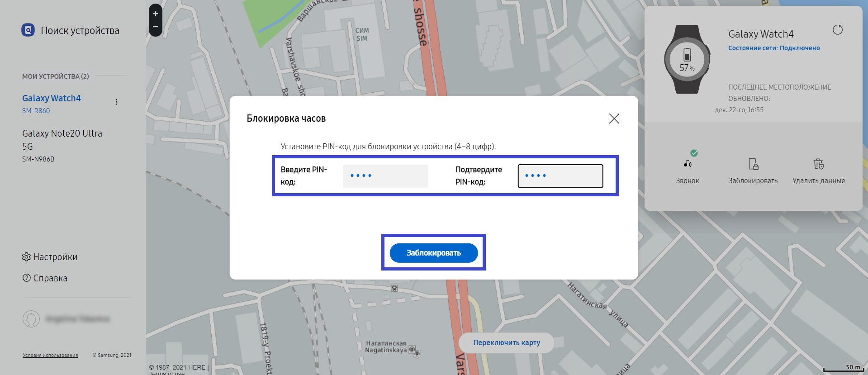Click the Удалить данные erase icon
This screenshot has height=375, width=868.
[819, 164]
